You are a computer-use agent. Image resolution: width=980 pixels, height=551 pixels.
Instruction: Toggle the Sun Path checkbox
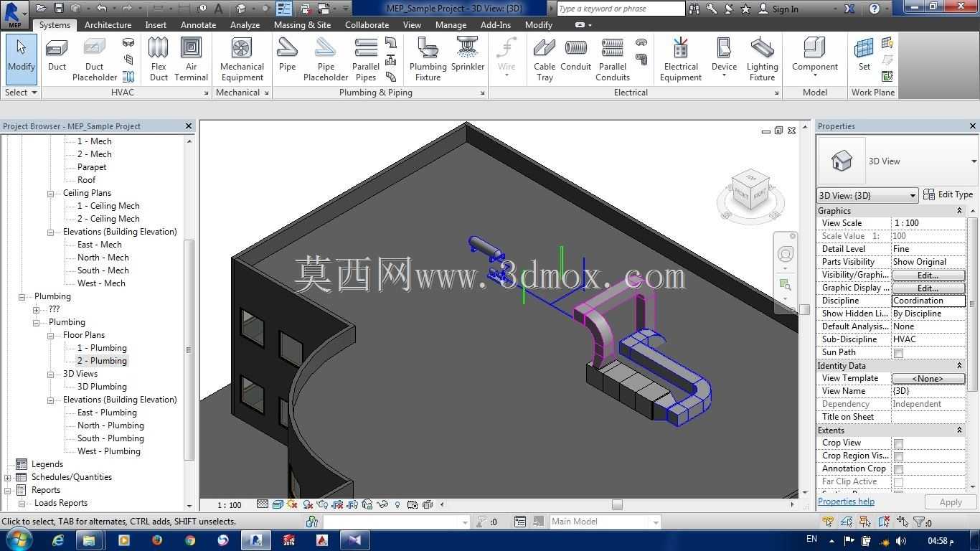tap(898, 353)
